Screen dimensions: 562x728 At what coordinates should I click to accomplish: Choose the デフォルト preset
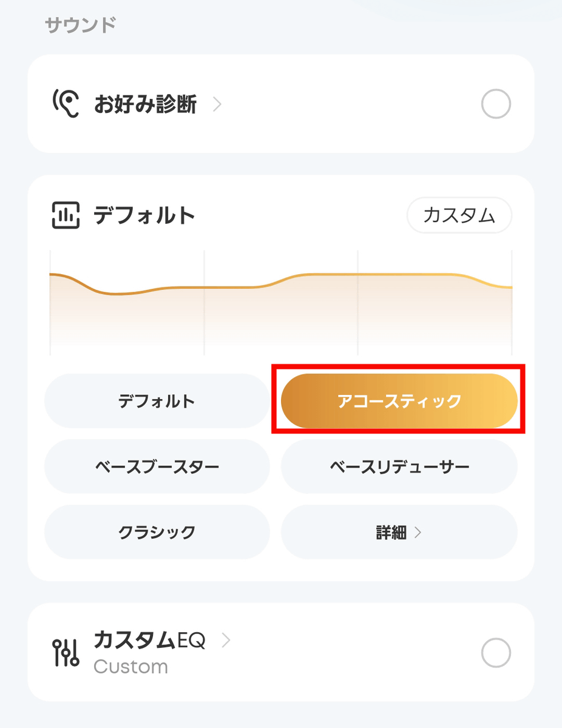pos(157,401)
